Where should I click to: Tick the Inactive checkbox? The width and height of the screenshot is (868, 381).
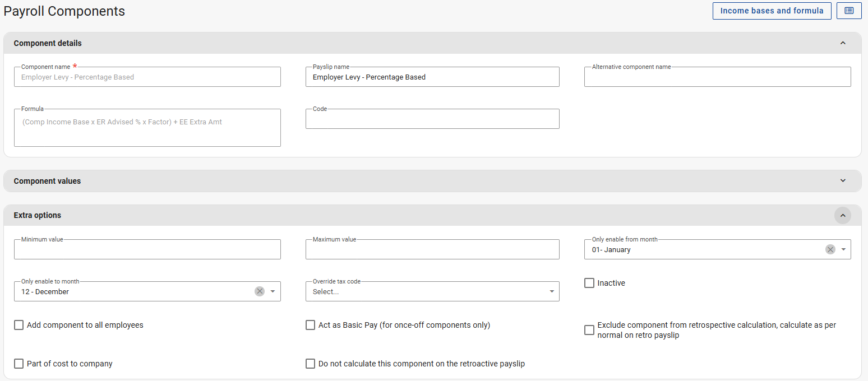point(589,283)
